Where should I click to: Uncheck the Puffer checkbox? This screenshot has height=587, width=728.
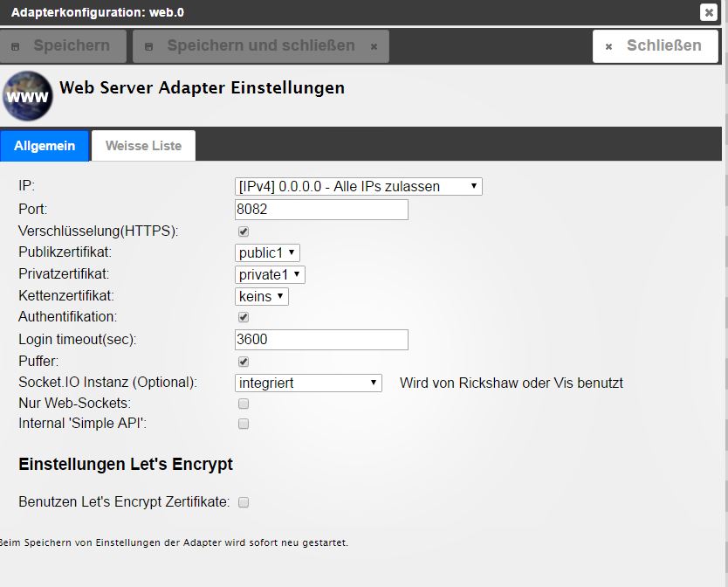pyautogui.click(x=244, y=361)
